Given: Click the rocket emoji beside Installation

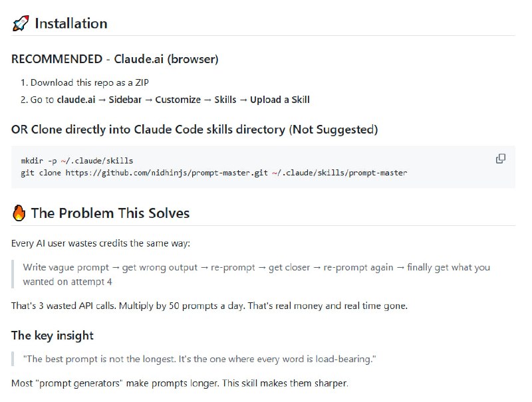Looking at the screenshot, I should click(21, 24).
